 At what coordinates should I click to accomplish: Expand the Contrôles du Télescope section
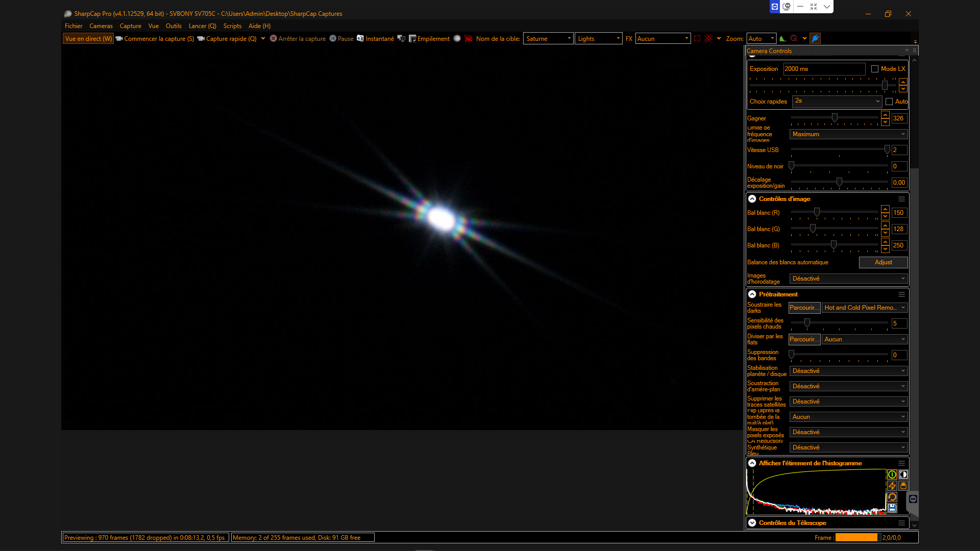click(752, 523)
